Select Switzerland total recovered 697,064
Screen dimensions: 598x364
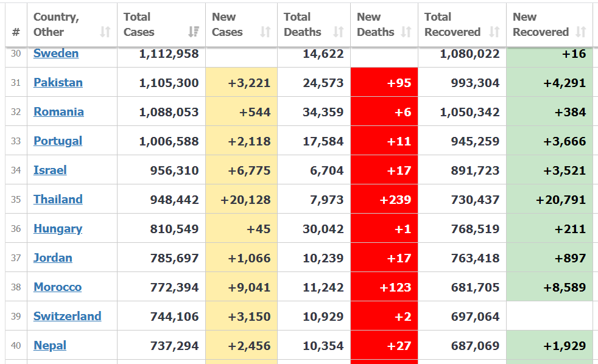pos(475,317)
